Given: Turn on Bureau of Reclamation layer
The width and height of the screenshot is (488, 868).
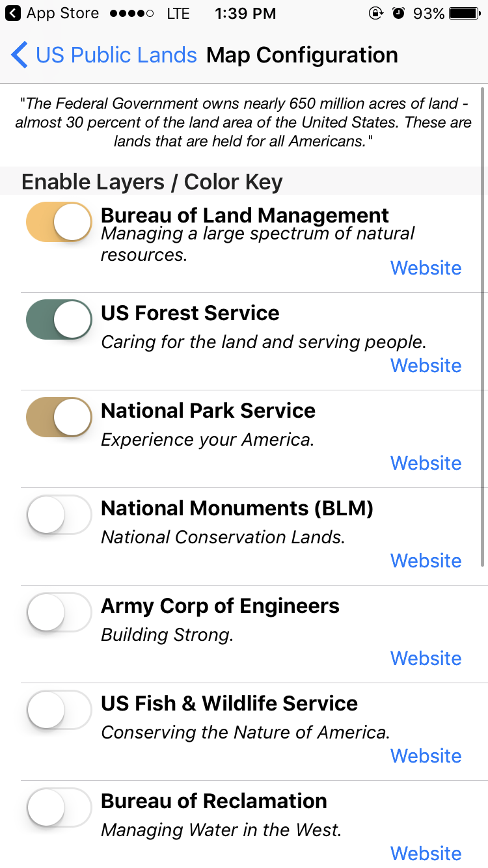Looking at the screenshot, I should pos(59,807).
